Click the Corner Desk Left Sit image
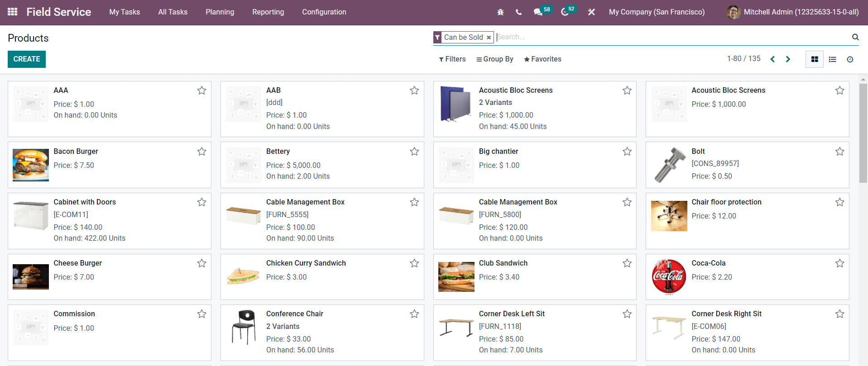This screenshot has width=868, height=366. coord(456,327)
